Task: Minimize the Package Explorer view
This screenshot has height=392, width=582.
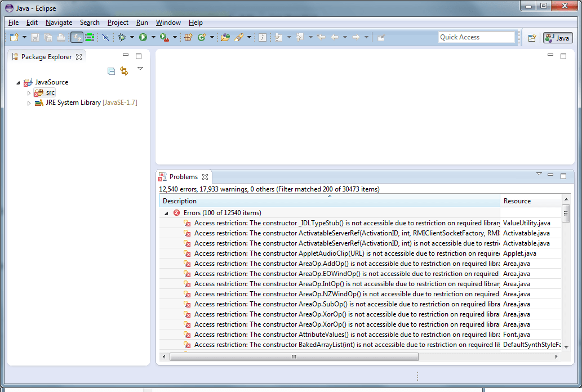Action: [126, 55]
